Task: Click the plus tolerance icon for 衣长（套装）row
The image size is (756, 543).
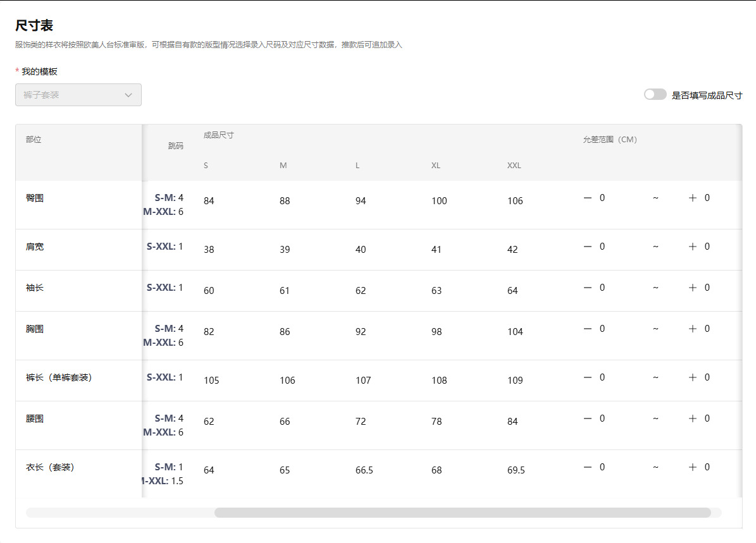Action: tap(693, 467)
